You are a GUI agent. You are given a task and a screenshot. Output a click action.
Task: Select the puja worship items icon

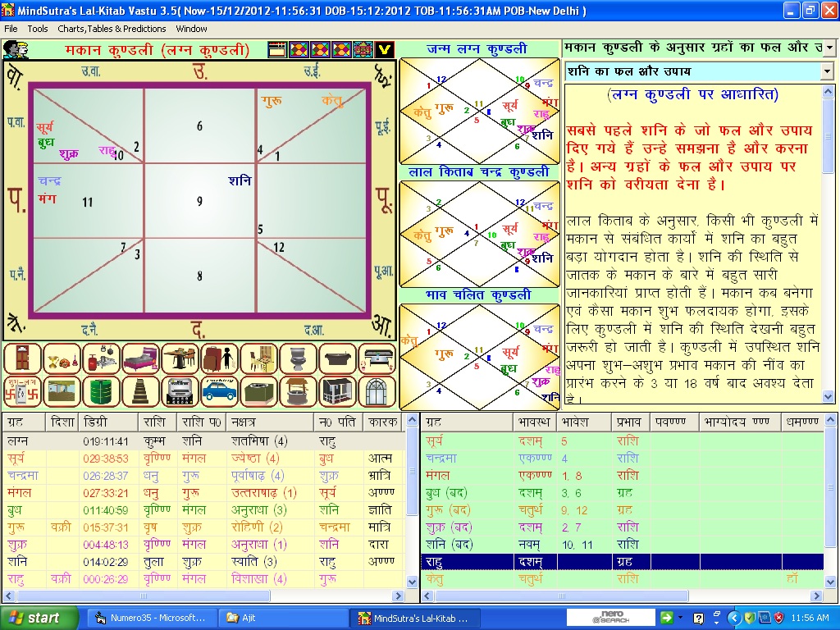62,358
